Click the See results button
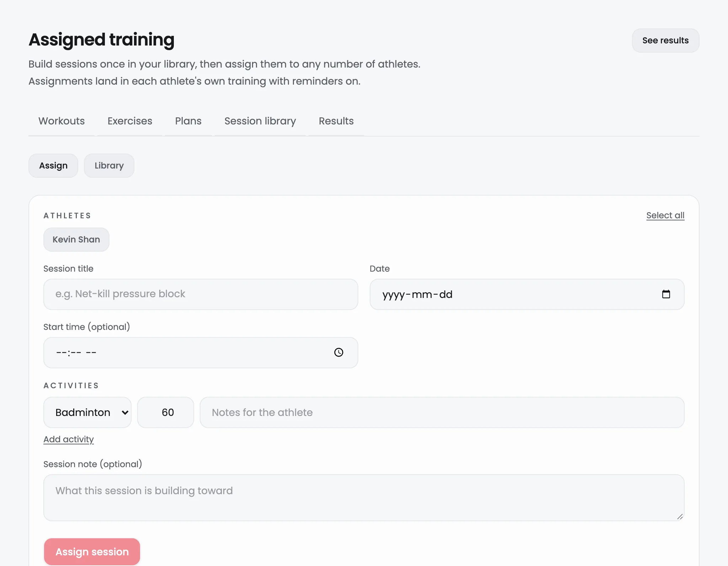Screen dimensions: 728x566 click(x=665, y=41)
